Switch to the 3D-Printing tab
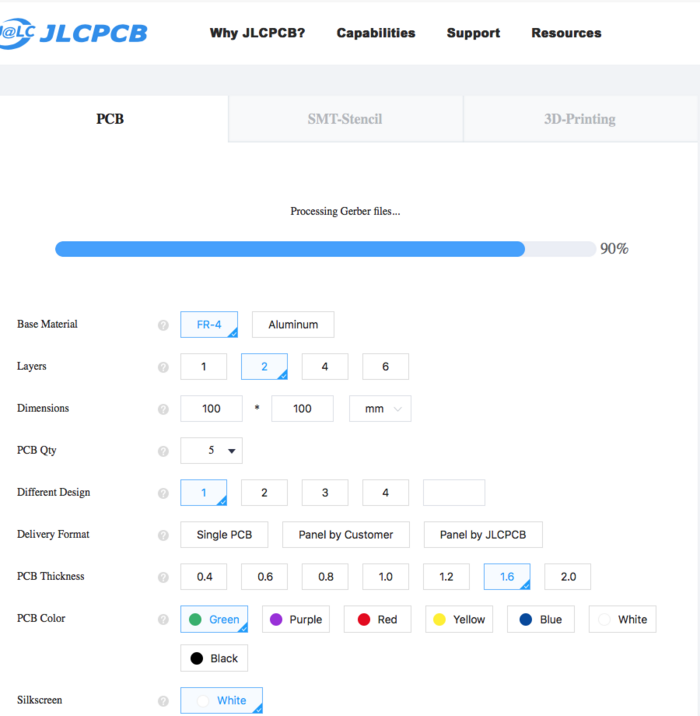700x716 pixels. (x=580, y=119)
